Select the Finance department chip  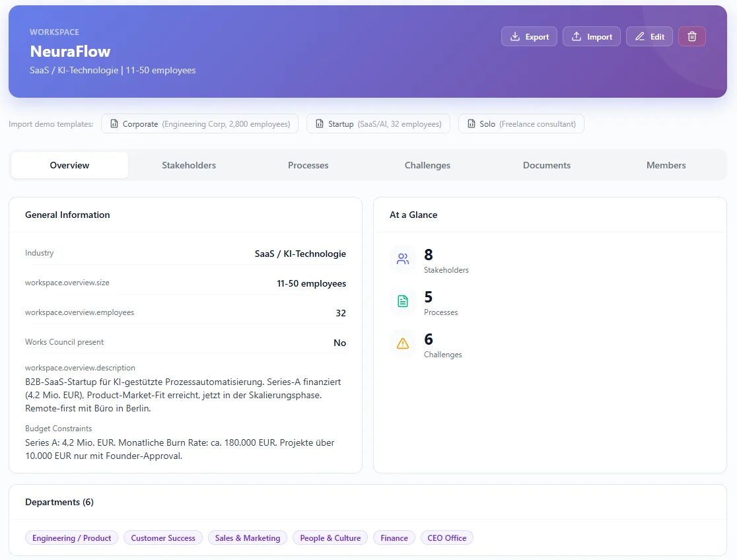click(x=394, y=538)
